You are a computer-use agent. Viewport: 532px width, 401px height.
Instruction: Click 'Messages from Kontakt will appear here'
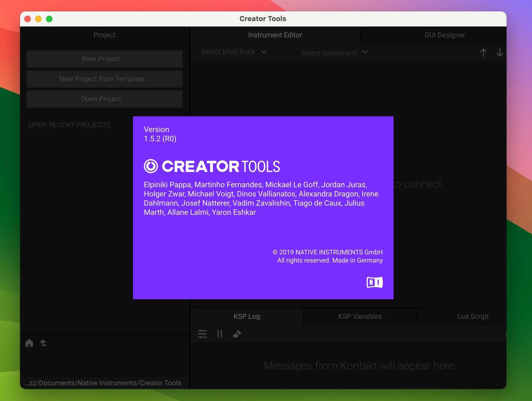360,366
